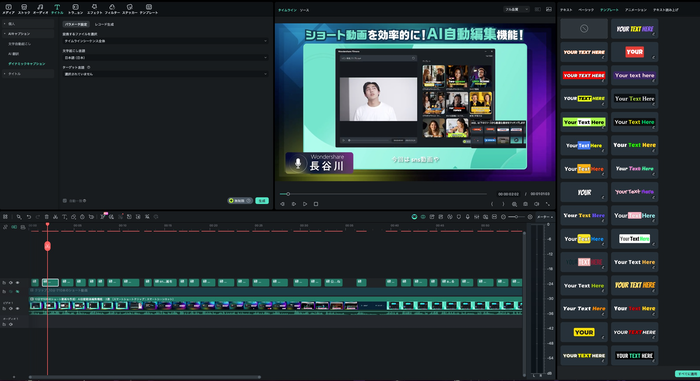Click the green 生成 generate button
The height and width of the screenshot is (381, 700).
pyautogui.click(x=262, y=201)
